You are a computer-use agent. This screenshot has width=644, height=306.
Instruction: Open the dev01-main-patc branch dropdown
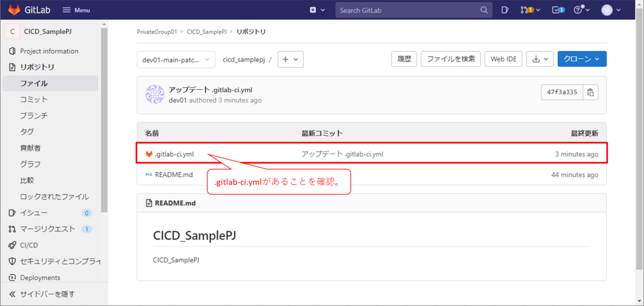point(176,60)
